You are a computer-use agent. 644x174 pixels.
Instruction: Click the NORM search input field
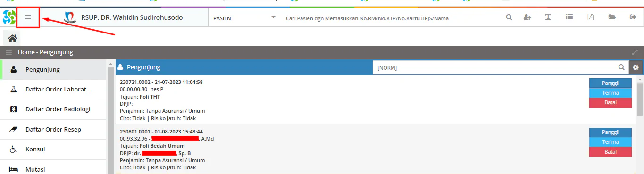tap(495, 67)
